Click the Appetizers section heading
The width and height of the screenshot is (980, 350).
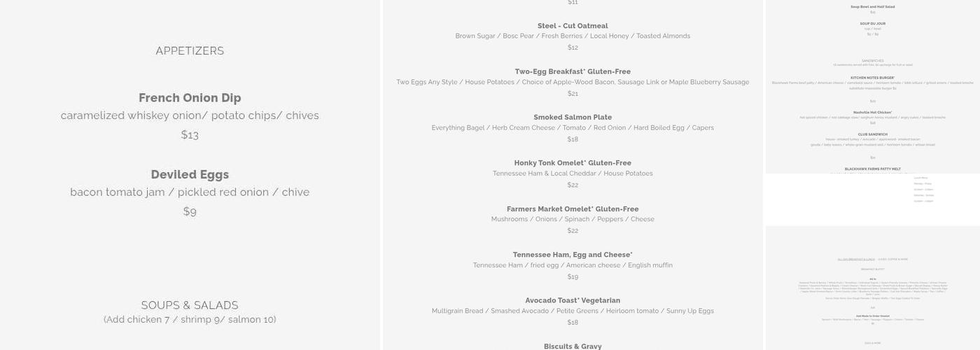click(x=190, y=51)
